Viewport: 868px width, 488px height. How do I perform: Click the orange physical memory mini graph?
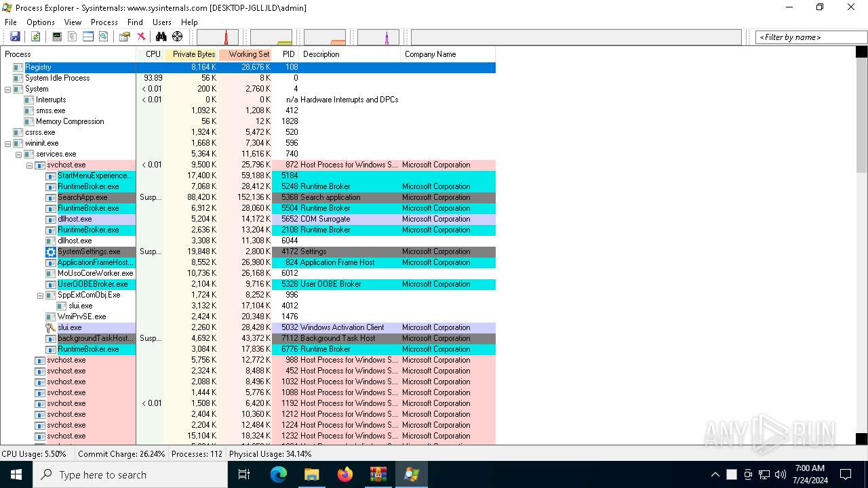coord(325,37)
